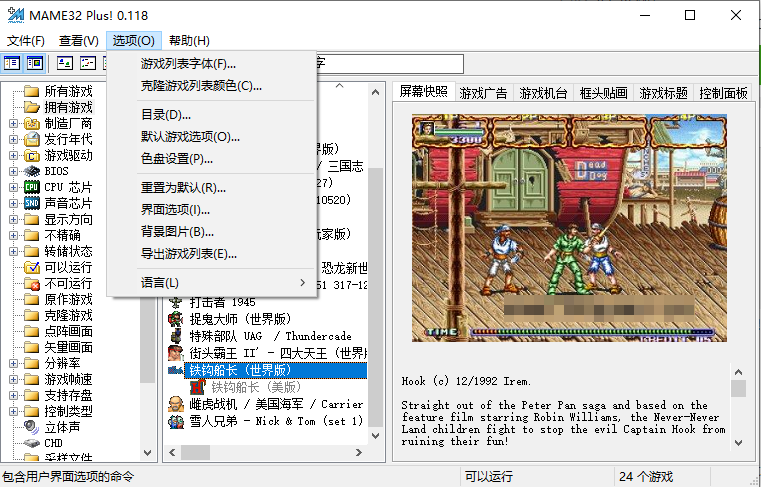Click the 立体声 speaker icon
The image size is (761, 487).
(32, 427)
